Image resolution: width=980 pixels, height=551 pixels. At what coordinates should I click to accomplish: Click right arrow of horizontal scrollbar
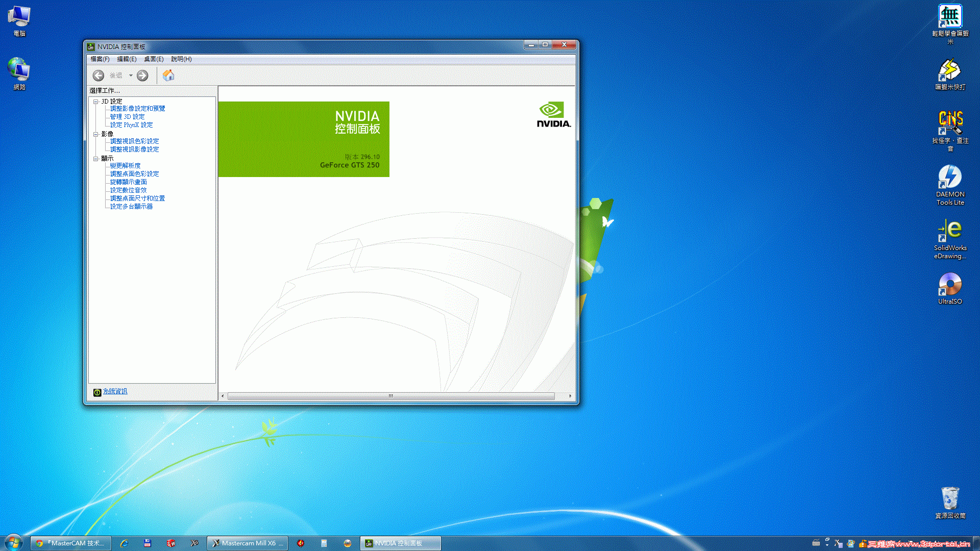pos(570,396)
